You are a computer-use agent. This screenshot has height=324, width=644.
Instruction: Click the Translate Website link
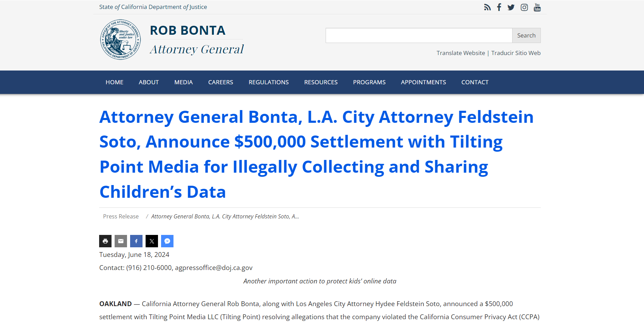pos(461,53)
